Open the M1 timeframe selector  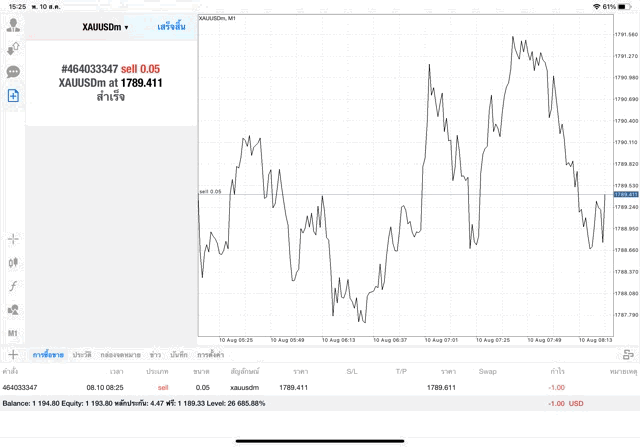point(14,333)
